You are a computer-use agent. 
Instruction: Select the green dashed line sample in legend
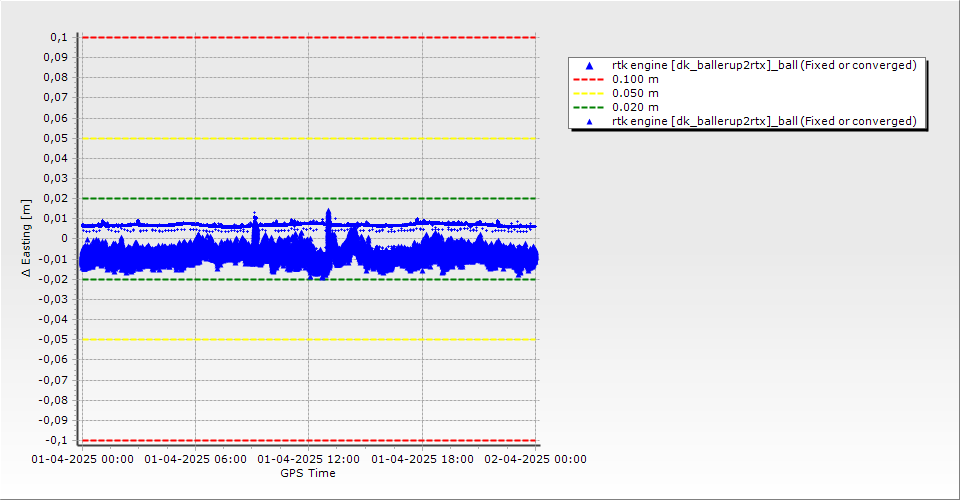(x=588, y=108)
